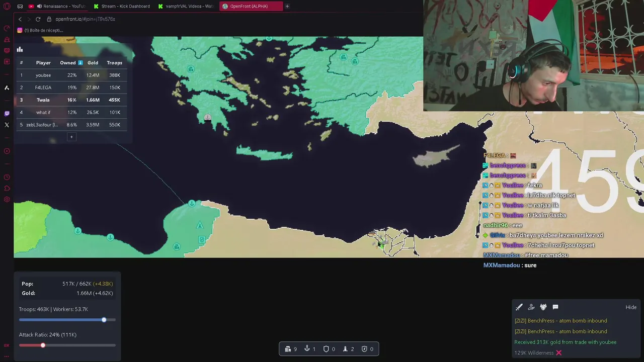
Task: Click the Gold column header
Action: [93, 63]
